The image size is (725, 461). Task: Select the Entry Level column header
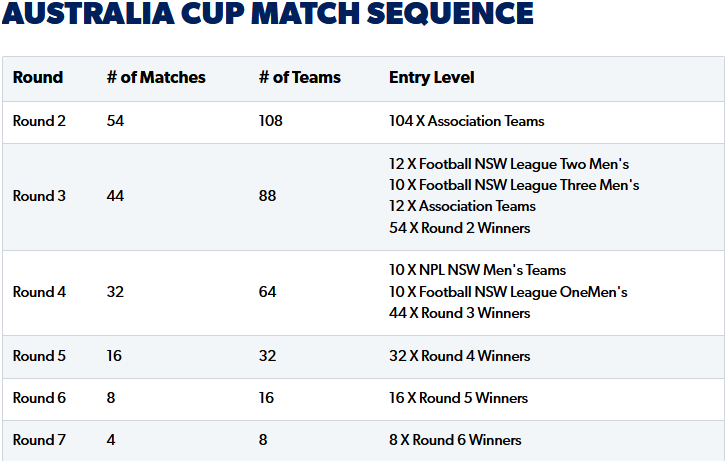(431, 77)
